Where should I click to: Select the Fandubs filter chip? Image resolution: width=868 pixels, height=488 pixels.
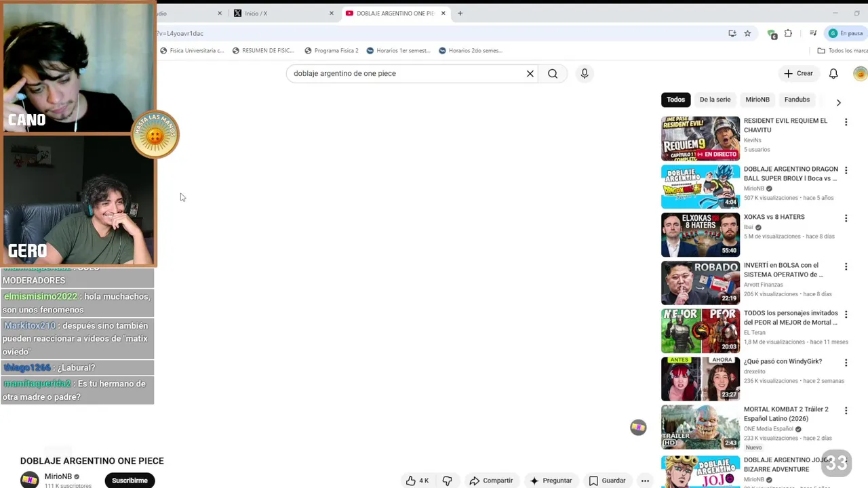pos(797,100)
